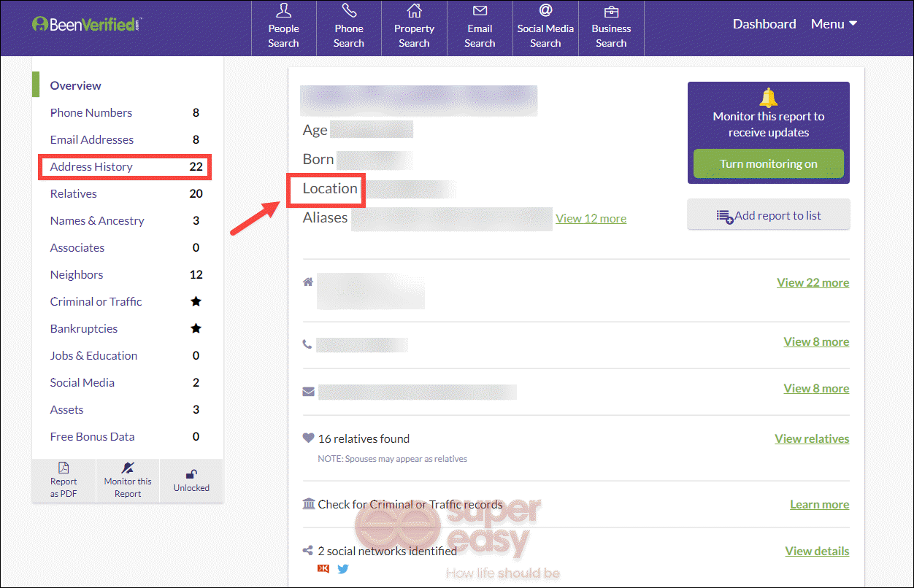Expand the Menu dropdown
The width and height of the screenshot is (914, 588).
point(834,24)
